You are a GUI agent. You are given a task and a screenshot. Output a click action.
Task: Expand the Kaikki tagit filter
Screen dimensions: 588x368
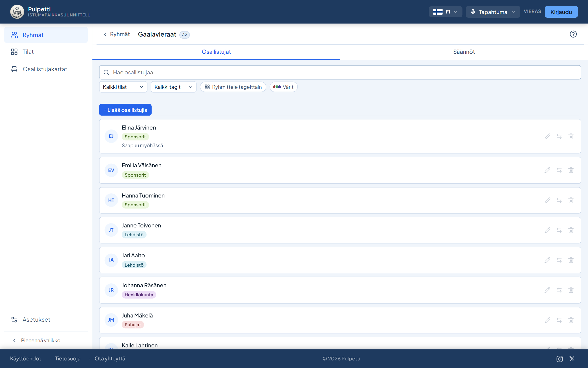click(x=173, y=87)
